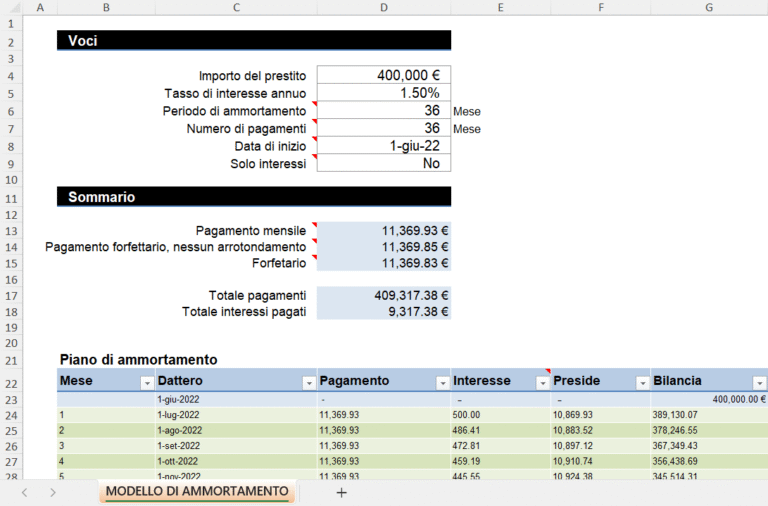
Task: Select the balance cell 378,246.55
Action: click(x=709, y=430)
